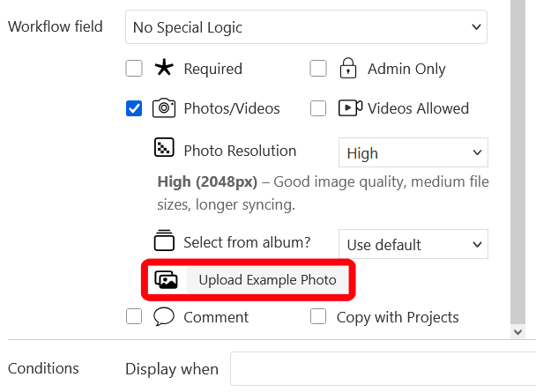The width and height of the screenshot is (536, 392).
Task: Click the Display when conditions field
Action: (382, 368)
